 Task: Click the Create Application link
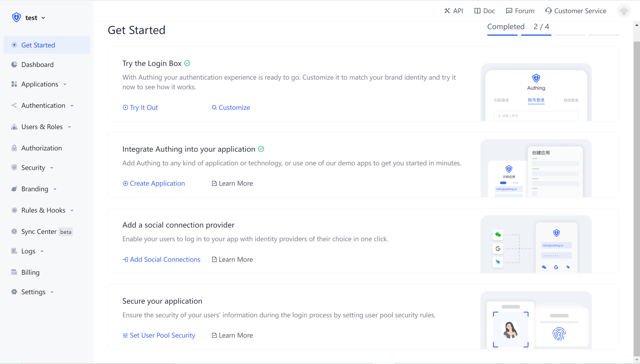154,183
